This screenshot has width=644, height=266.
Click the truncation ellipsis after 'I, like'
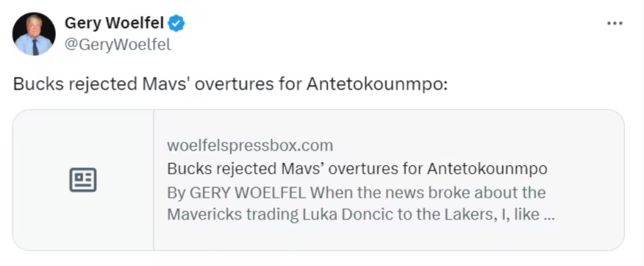[548, 214]
